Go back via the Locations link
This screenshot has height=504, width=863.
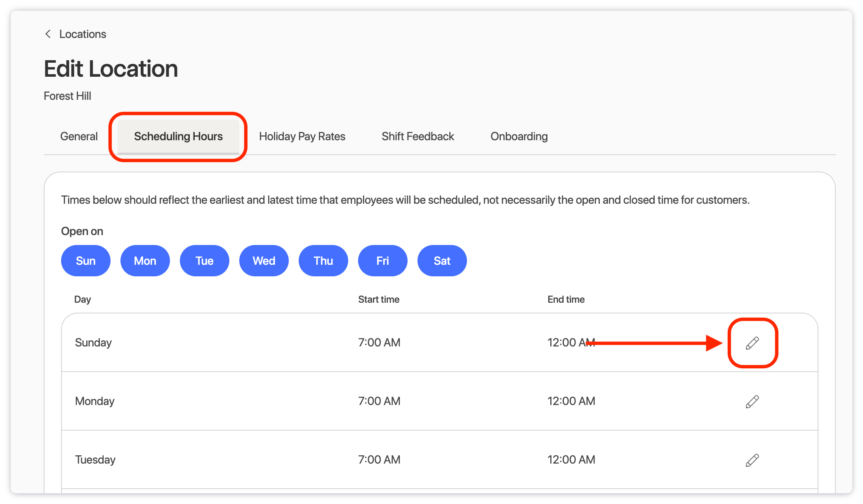pos(83,34)
